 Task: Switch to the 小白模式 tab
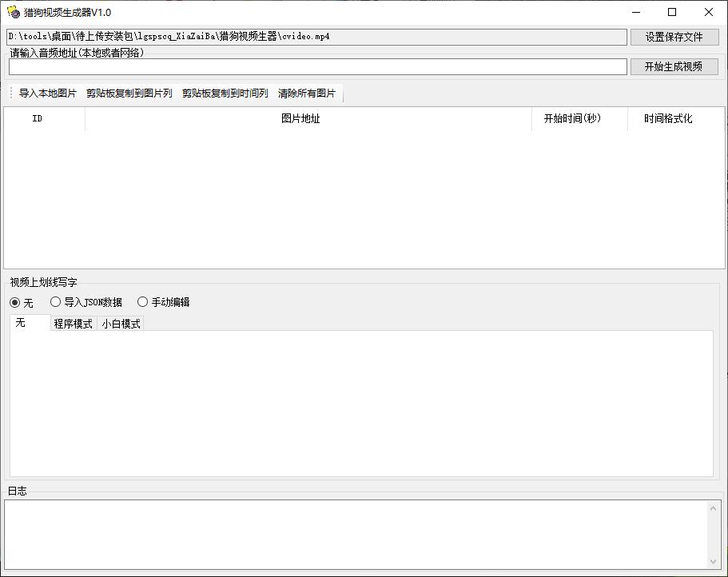tap(121, 324)
